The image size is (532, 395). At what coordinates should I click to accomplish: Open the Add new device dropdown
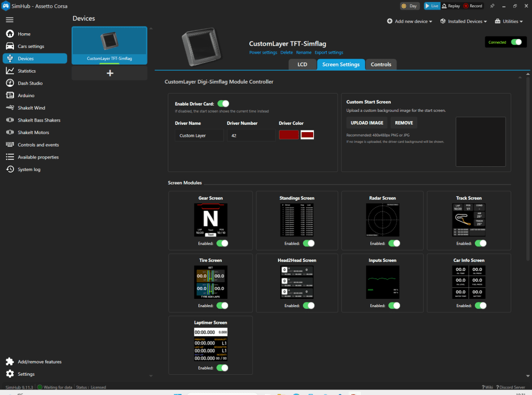pyautogui.click(x=408, y=21)
